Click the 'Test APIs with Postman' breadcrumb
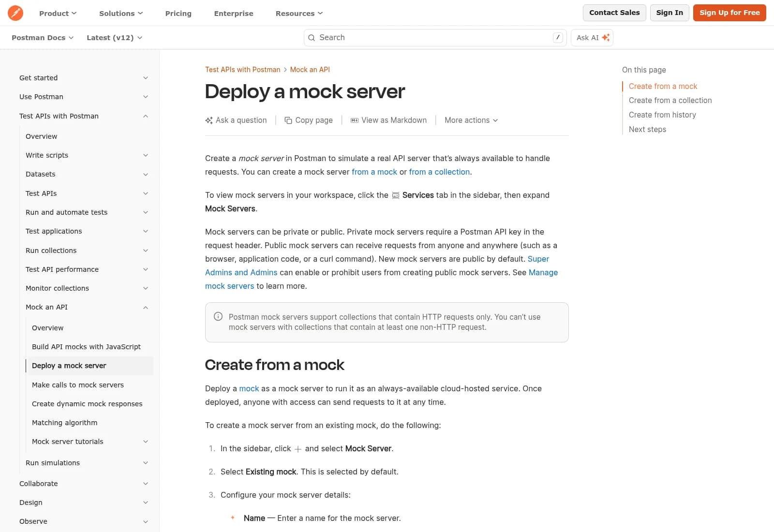774x532 pixels. [x=243, y=70]
